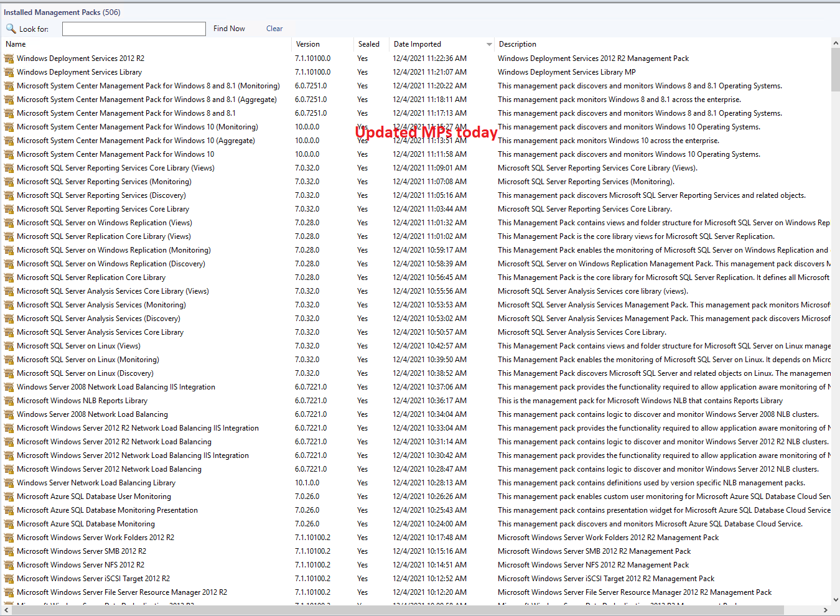Sort by the Version column header
The image size is (840, 616).
pyautogui.click(x=308, y=44)
